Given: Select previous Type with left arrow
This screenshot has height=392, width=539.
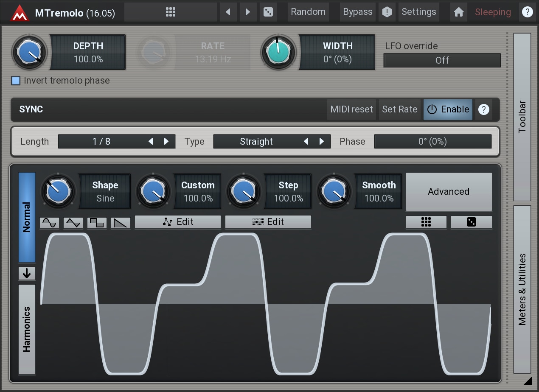Looking at the screenshot, I should pos(306,142).
